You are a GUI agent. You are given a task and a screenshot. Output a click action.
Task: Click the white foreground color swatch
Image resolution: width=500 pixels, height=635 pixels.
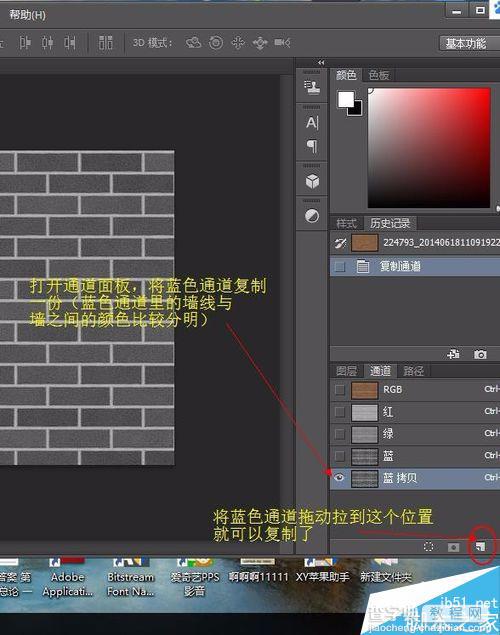[x=345, y=98]
